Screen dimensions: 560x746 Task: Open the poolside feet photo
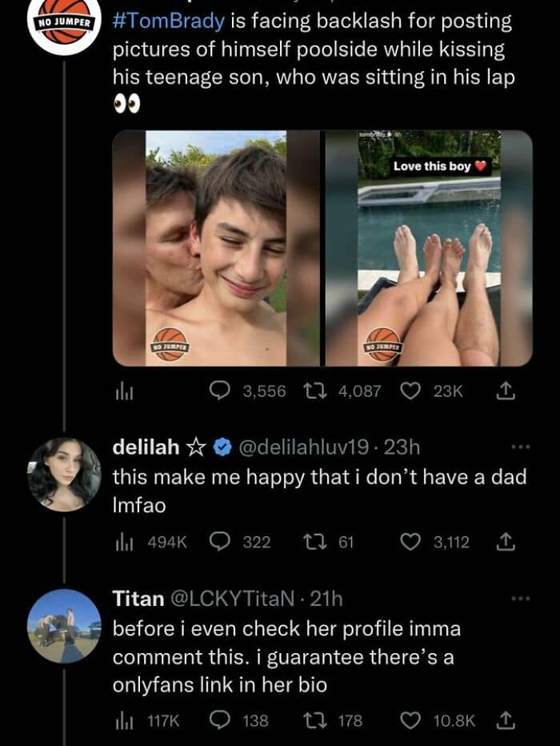tap(427, 248)
